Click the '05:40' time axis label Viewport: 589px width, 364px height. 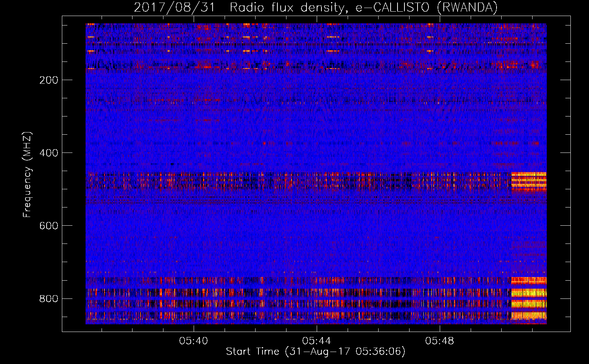click(x=194, y=341)
